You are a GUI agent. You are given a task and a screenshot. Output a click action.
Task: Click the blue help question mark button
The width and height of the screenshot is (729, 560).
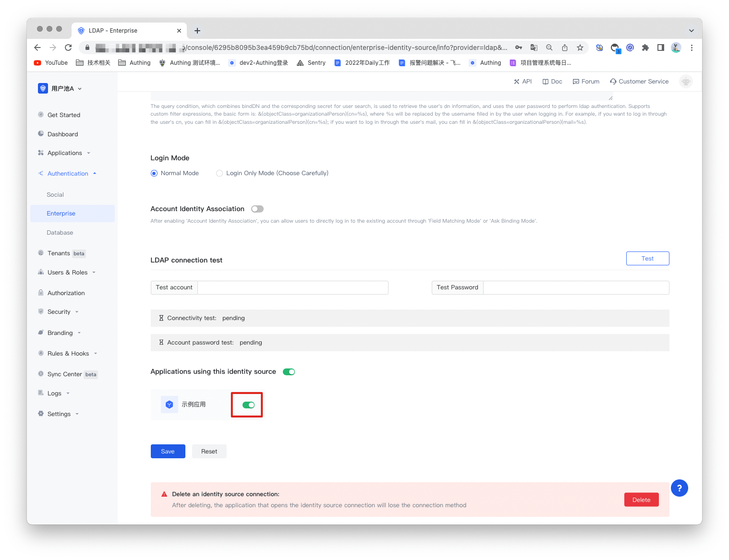click(x=679, y=488)
